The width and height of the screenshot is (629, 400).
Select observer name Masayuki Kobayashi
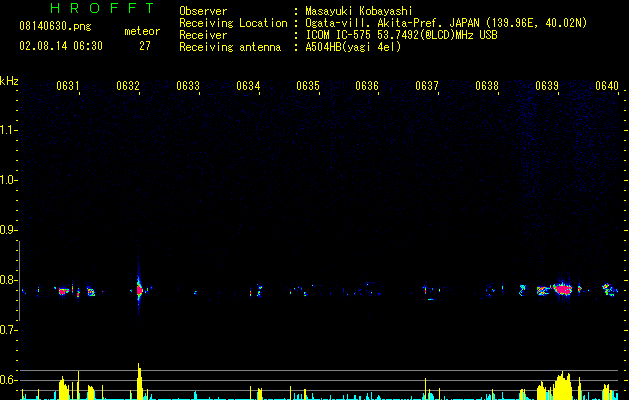pos(359,11)
